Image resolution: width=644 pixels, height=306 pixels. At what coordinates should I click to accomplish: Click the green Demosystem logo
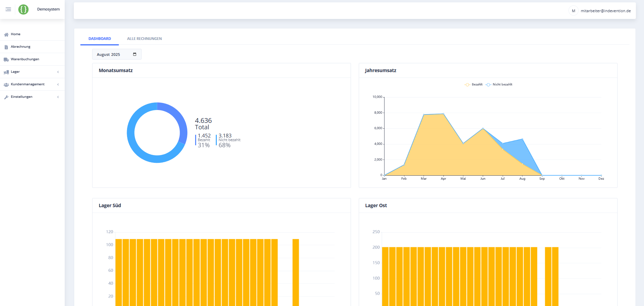tap(23, 9)
